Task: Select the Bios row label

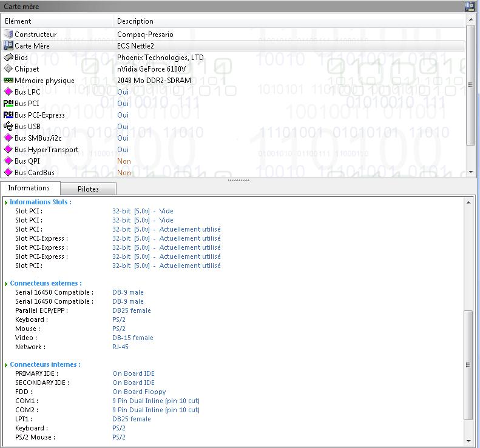Action: click(21, 58)
